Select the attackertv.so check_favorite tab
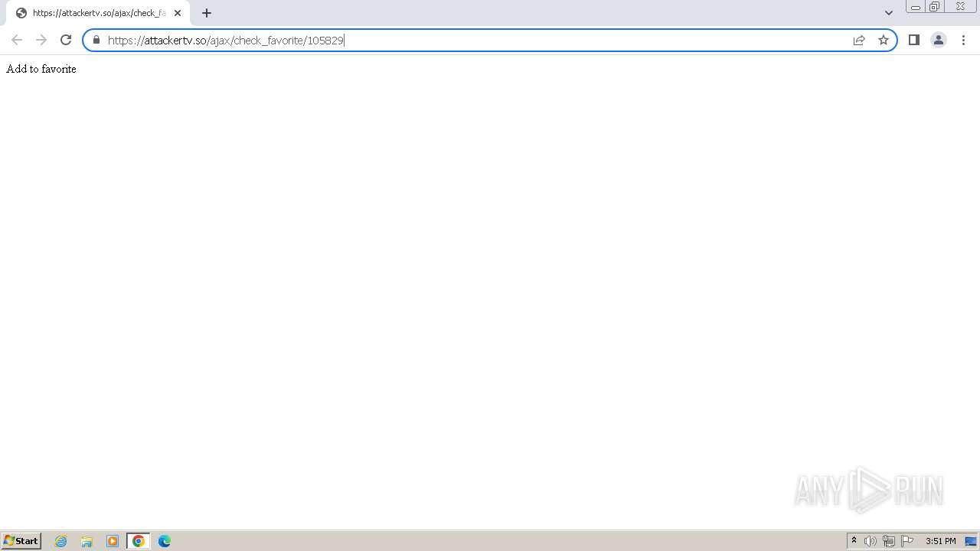The image size is (980, 551). pos(98,13)
